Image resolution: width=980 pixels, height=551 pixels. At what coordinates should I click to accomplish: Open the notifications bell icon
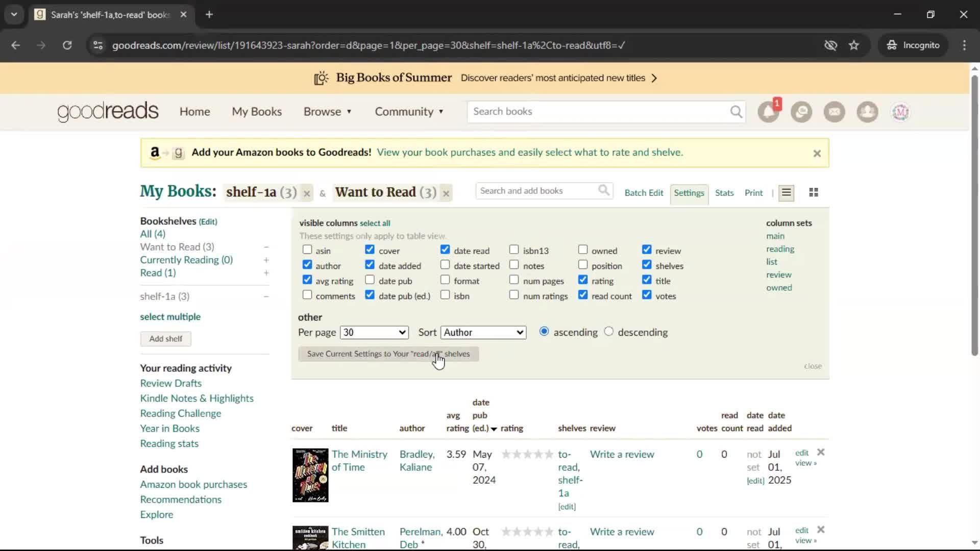(x=768, y=112)
